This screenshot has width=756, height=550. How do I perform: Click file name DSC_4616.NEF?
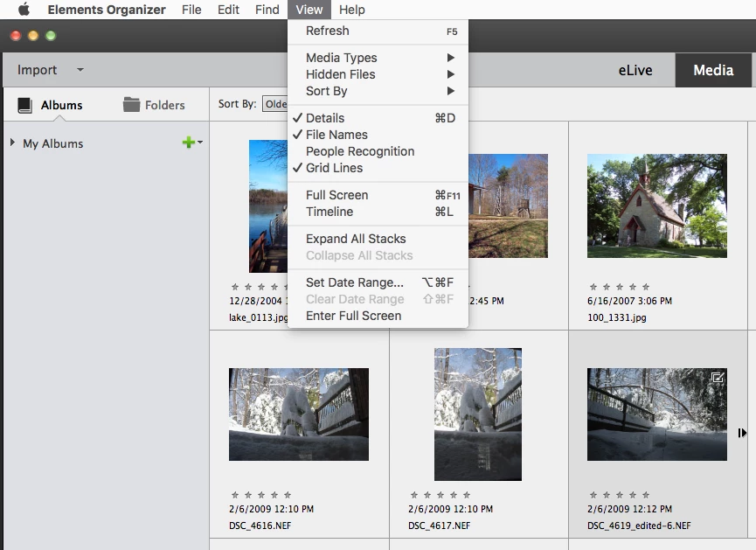(x=260, y=526)
